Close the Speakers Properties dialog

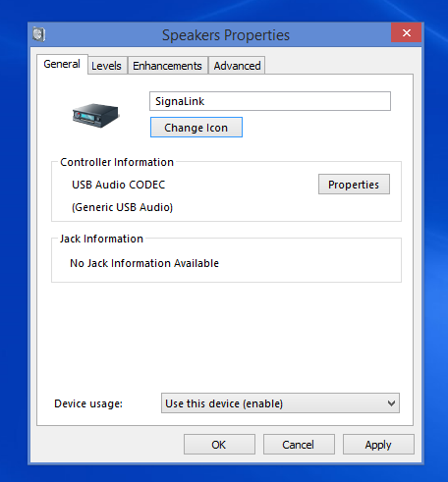click(x=406, y=32)
